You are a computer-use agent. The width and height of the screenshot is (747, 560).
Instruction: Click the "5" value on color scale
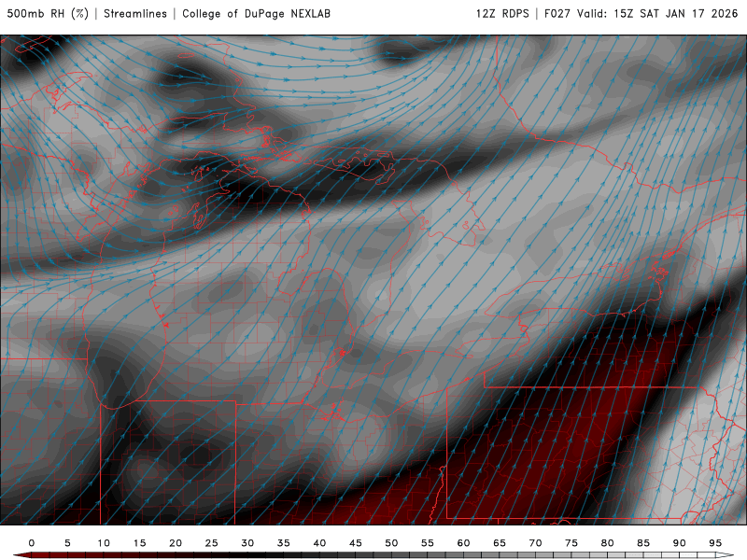pyautogui.click(x=67, y=543)
